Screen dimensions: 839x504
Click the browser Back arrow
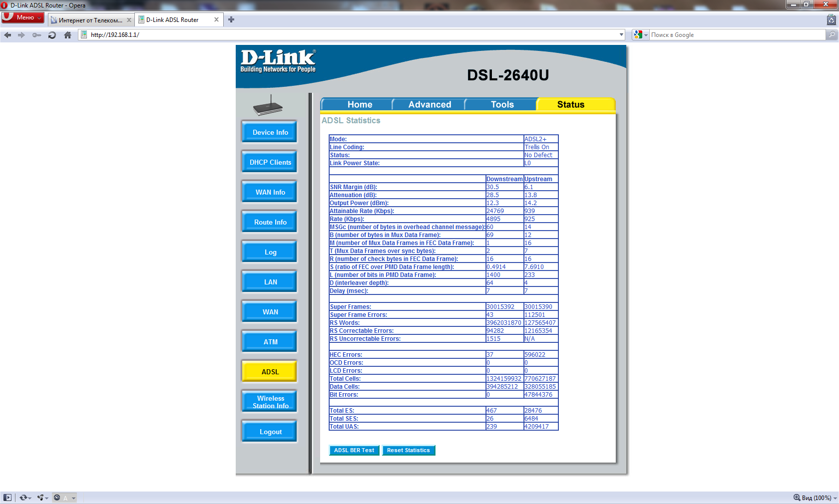pyautogui.click(x=7, y=35)
